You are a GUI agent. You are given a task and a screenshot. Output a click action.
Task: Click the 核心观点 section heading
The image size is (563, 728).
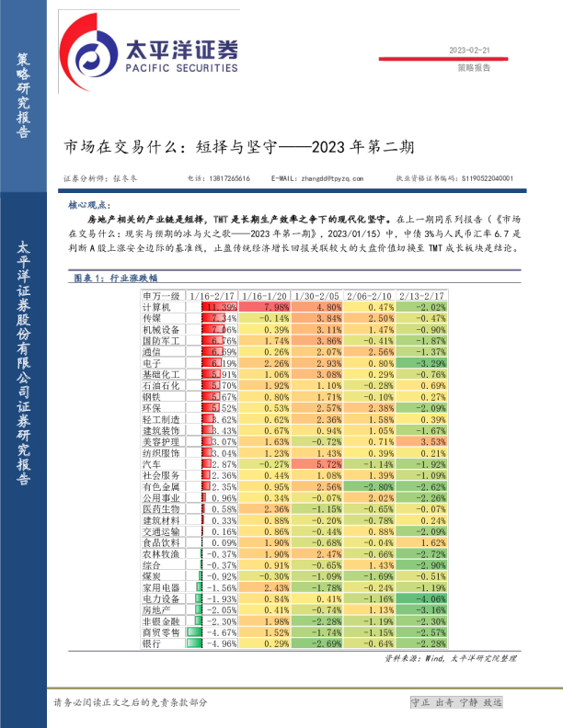pos(88,206)
